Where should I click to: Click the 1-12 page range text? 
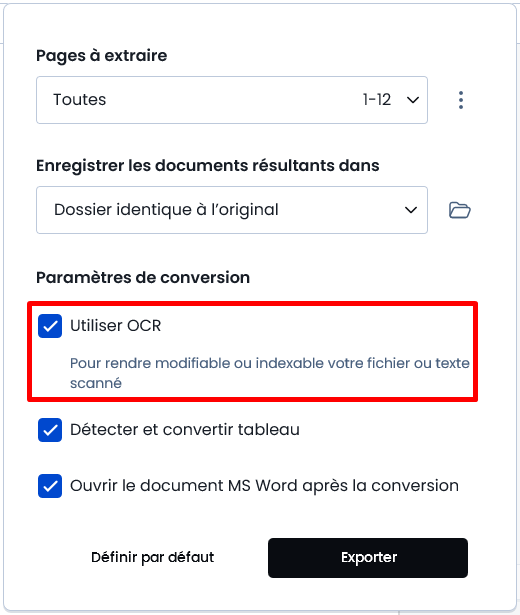376,100
